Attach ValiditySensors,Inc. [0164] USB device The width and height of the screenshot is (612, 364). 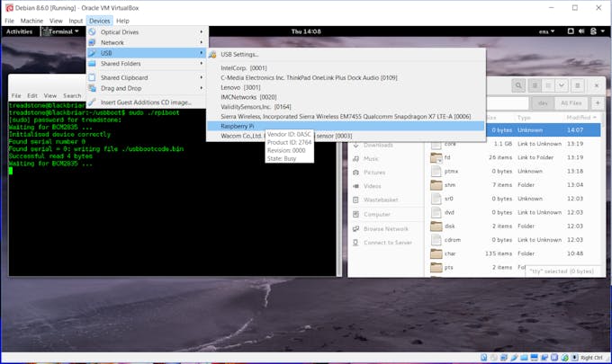(x=346, y=107)
